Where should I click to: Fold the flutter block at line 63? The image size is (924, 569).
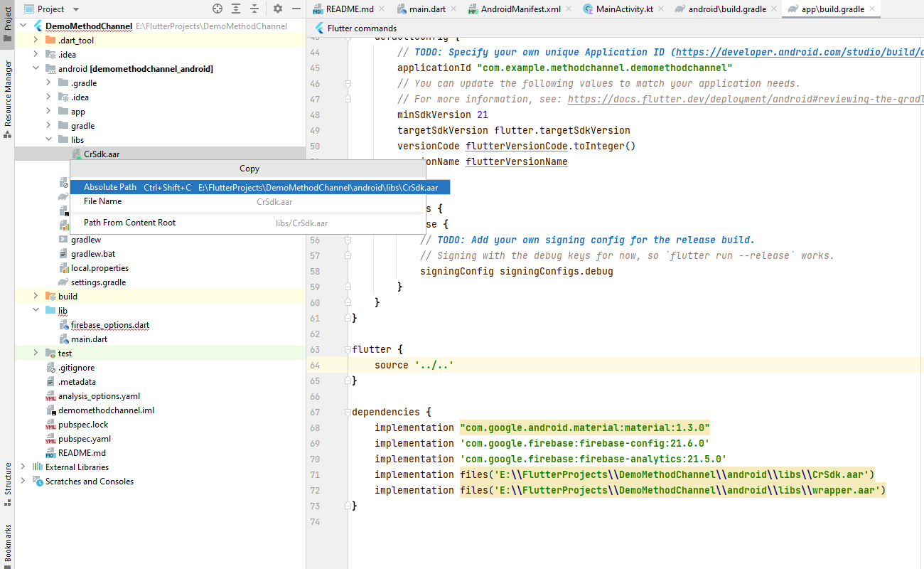(348, 350)
